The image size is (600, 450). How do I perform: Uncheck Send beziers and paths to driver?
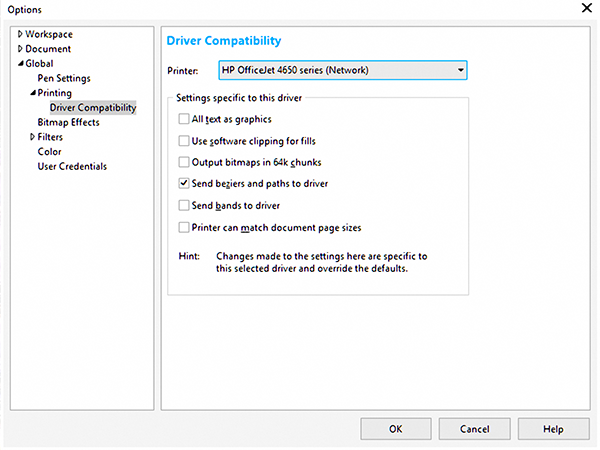click(x=184, y=184)
